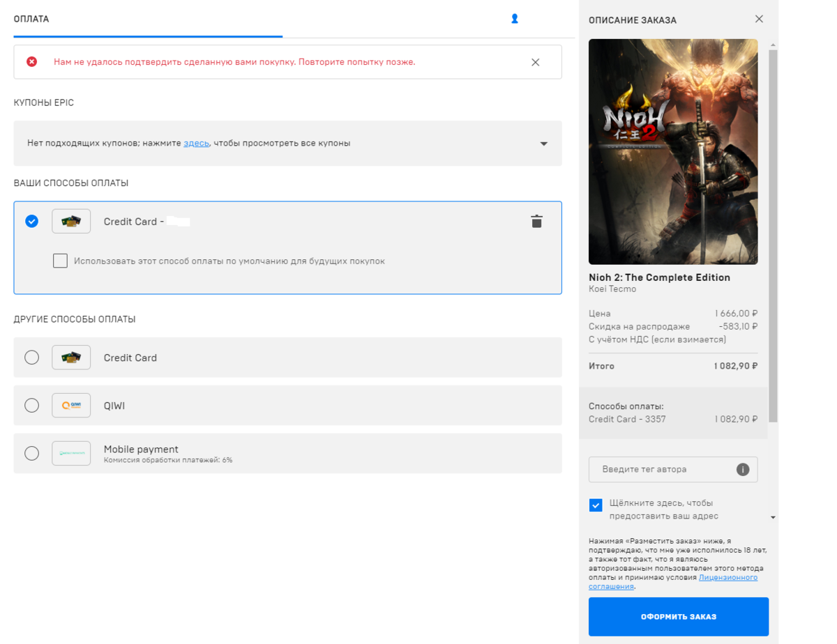Select new Credit Card radio option

click(31, 358)
